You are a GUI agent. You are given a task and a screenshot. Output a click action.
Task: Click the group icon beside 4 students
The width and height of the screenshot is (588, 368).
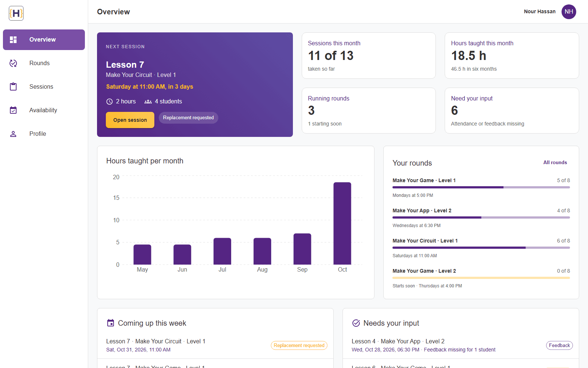pos(148,102)
